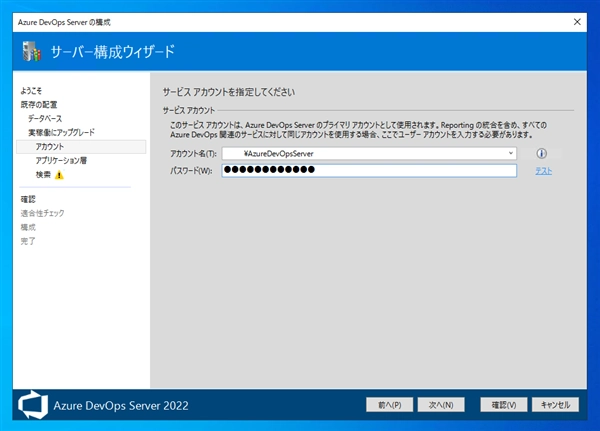Image resolution: width=600 pixels, height=431 pixels.
Task: Select 既存の配置 in the sidebar
Action: pyautogui.click(x=39, y=104)
